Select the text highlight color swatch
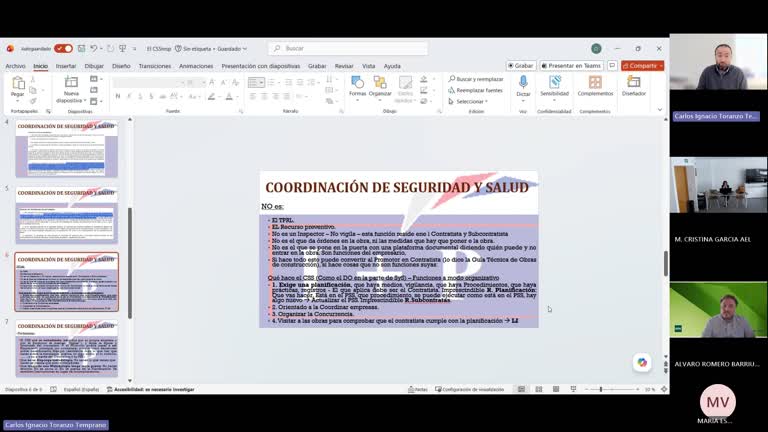The height and width of the screenshot is (432, 768). (x=211, y=96)
